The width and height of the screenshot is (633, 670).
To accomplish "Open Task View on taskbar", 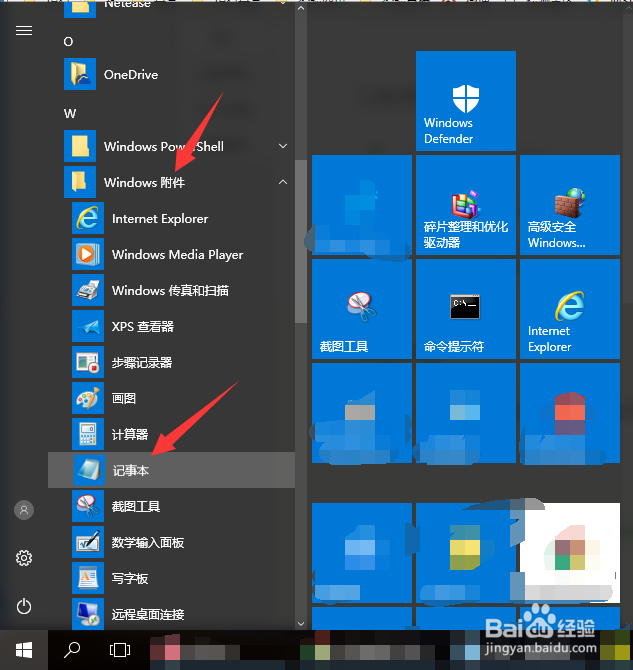I will 120,650.
